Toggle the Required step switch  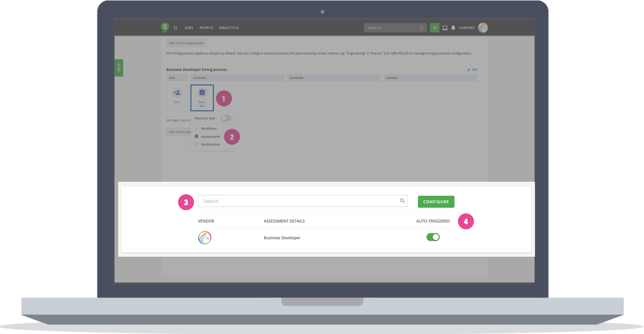[x=226, y=118]
